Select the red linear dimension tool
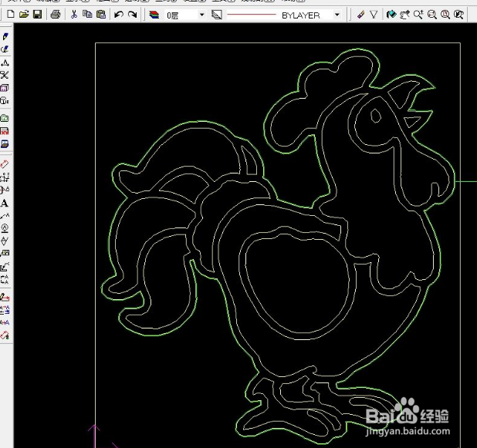Screen dimensions: 477x448 (5, 164)
